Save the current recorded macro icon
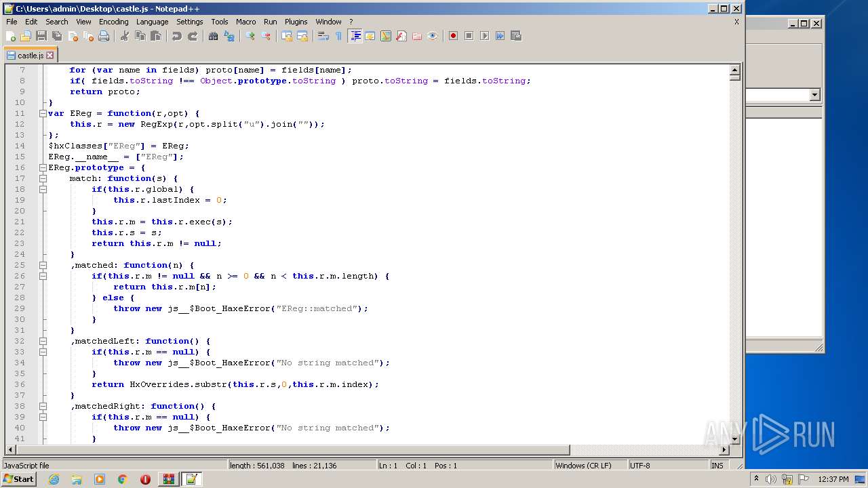 click(516, 36)
